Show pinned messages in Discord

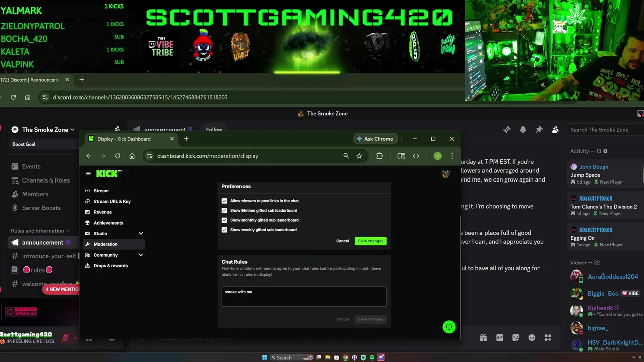tap(539, 130)
